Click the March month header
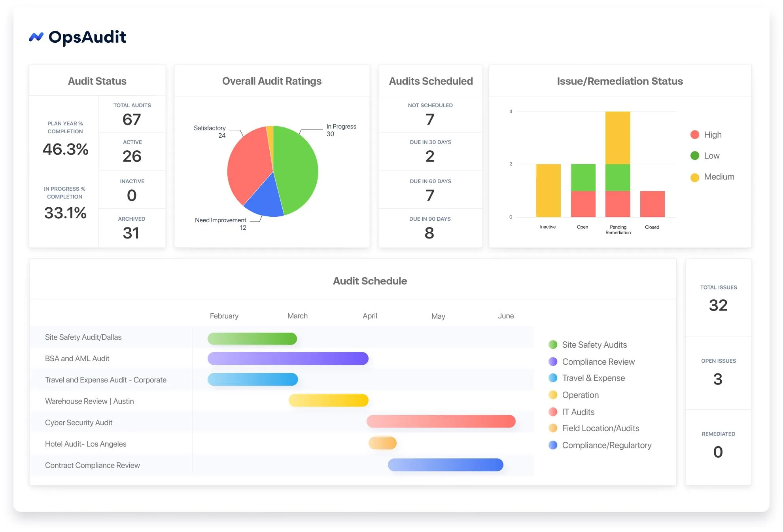Image resolution: width=783 pixels, height=532 pixels. (x=297, y=316)
